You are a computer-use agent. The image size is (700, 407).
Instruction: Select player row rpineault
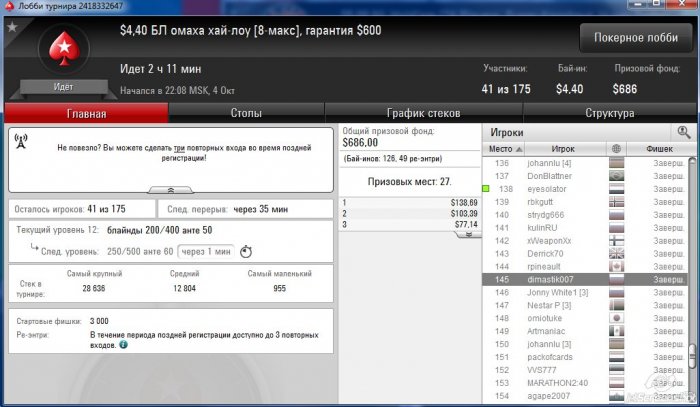coord(585,266)
